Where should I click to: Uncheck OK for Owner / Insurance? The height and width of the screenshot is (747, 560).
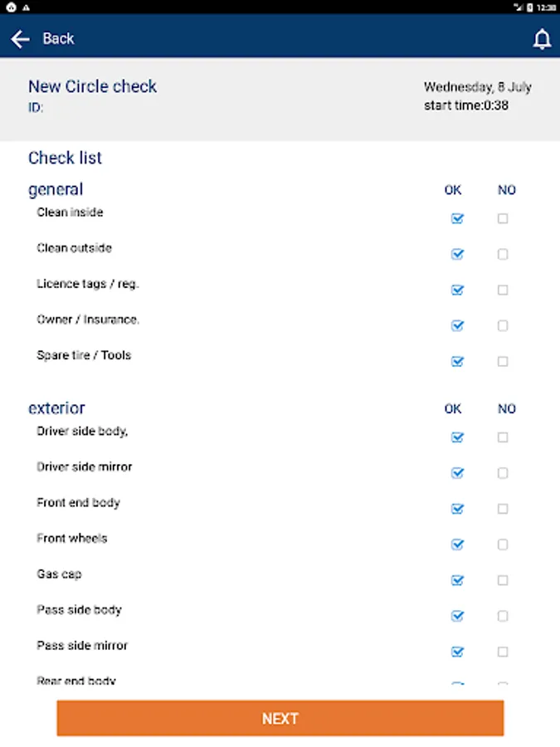[x=457, y=326]
